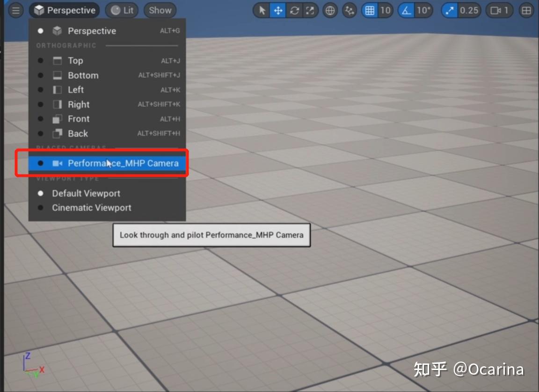Activate the Scale transform tool
Viewport: 539px width, 392px height.
click(310, 10)
